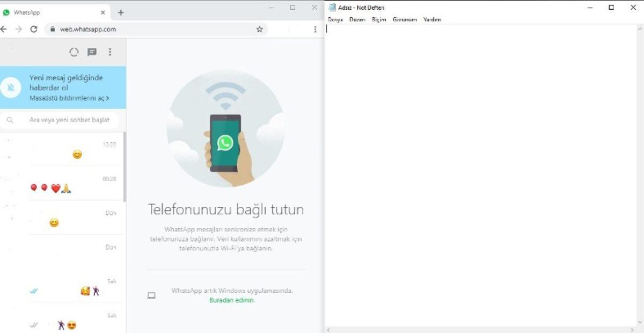Viewport: 644px width, 333px height.
Task: Open the Biçim menu in Not Defteri
Action: (378, 19)
